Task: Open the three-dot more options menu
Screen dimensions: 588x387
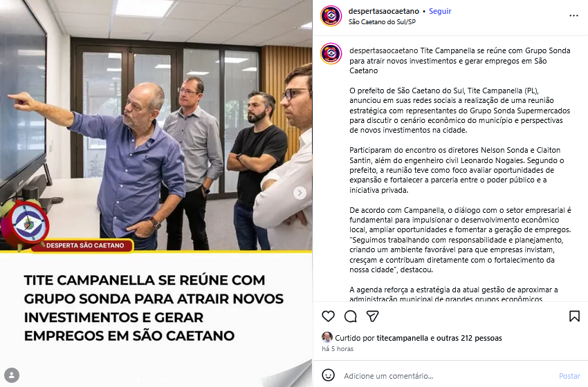Action: 573,16
